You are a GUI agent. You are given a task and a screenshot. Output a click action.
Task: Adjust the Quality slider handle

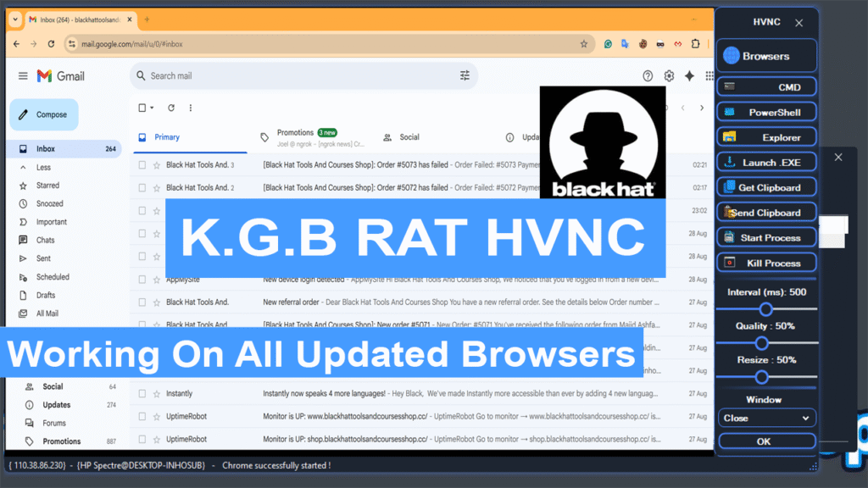[762, 343]
